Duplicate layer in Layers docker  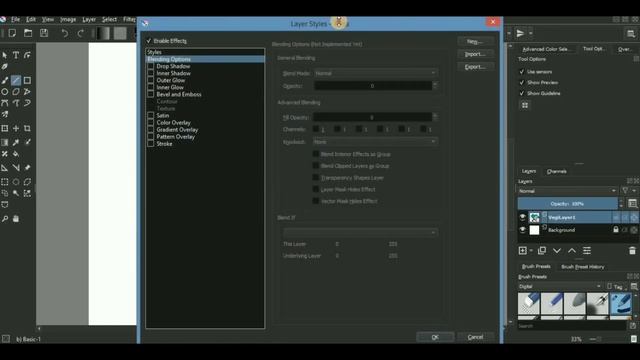542,251
